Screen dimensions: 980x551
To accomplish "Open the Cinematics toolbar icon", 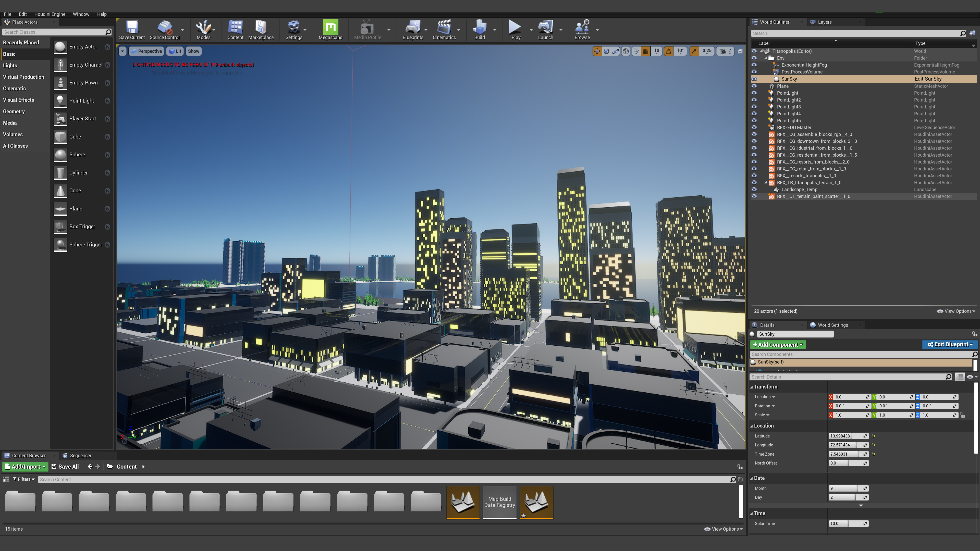I will click(x=444, y=30).
